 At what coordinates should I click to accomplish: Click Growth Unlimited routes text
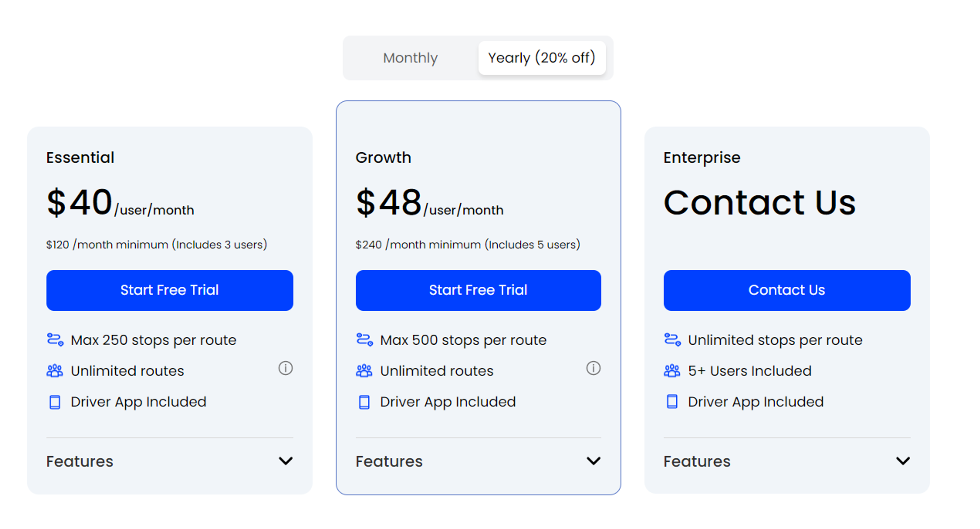point(437,371)
